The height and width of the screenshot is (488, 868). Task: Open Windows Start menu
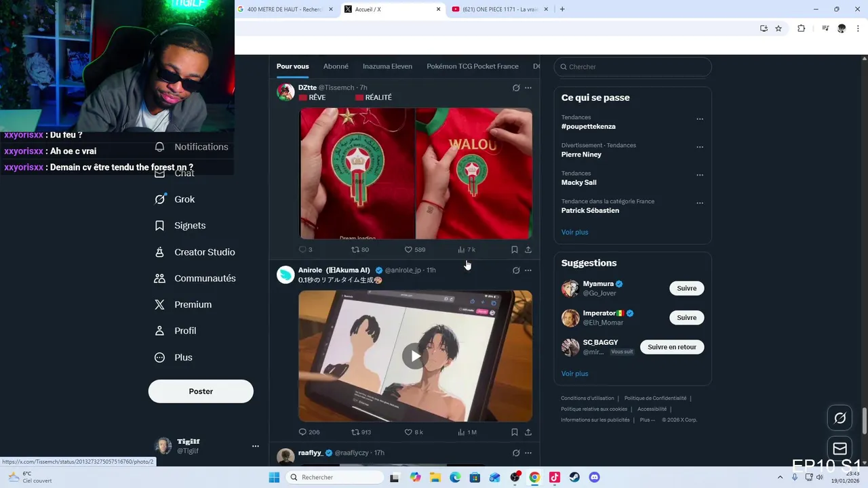274,477
